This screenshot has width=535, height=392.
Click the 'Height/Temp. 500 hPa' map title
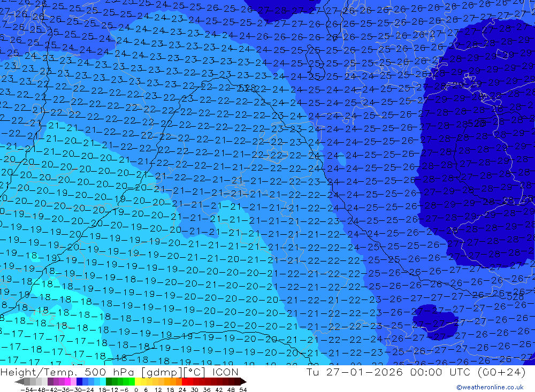click(68, 372)
